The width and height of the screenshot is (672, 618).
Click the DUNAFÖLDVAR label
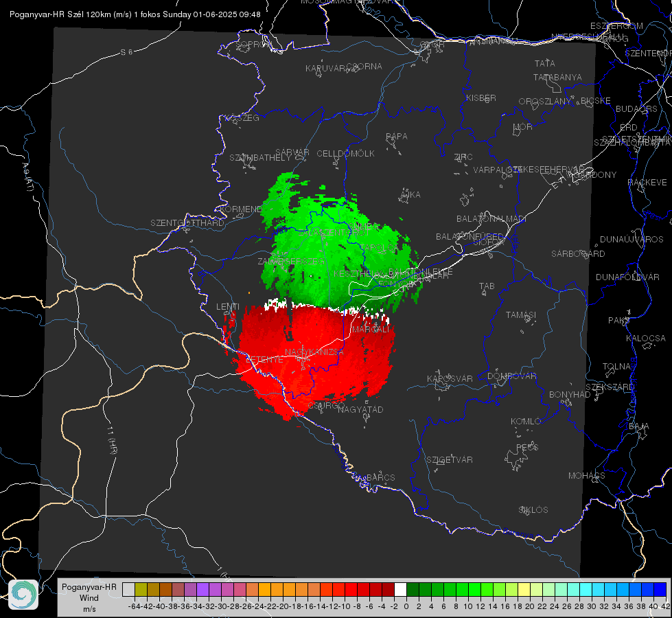pos(627,277)
